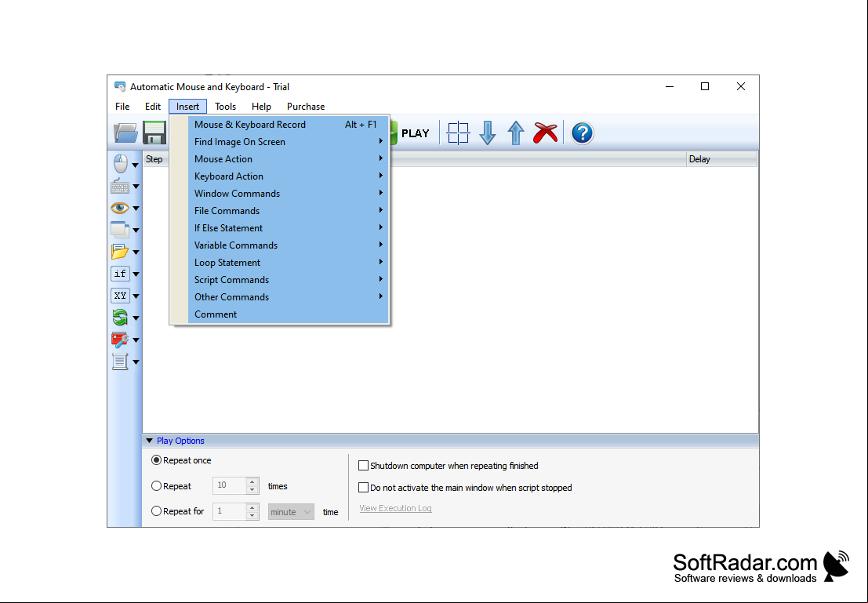Viewport: 868px width, 603px height.
Task: Move step up with blue up arrow
Action: point(516,133)
